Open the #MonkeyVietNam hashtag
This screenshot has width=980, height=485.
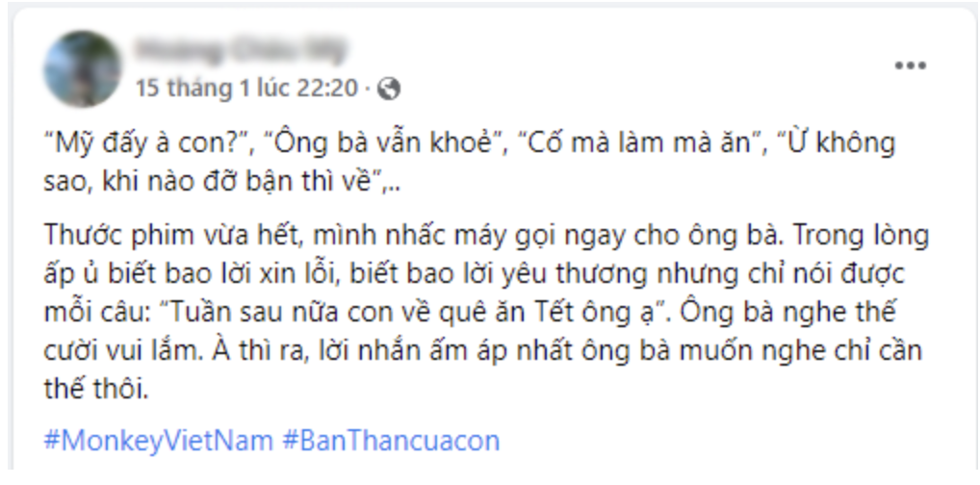158,441
